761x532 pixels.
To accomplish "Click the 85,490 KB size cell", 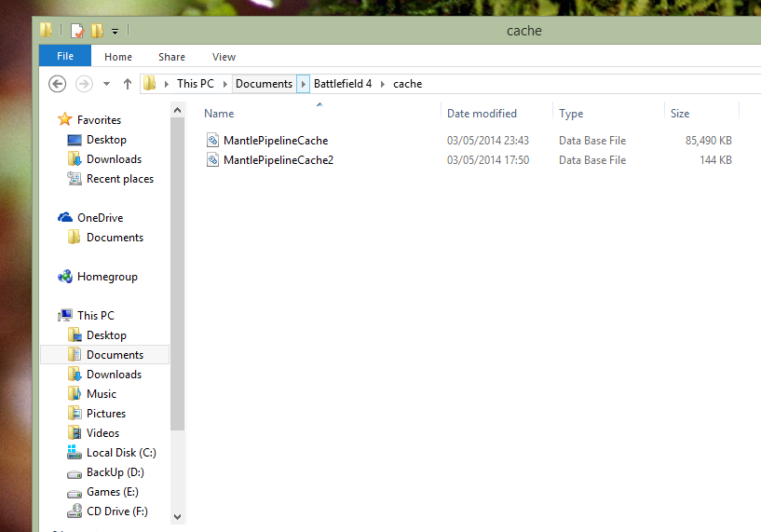I will pyautogui.click(x=708, y=141).
